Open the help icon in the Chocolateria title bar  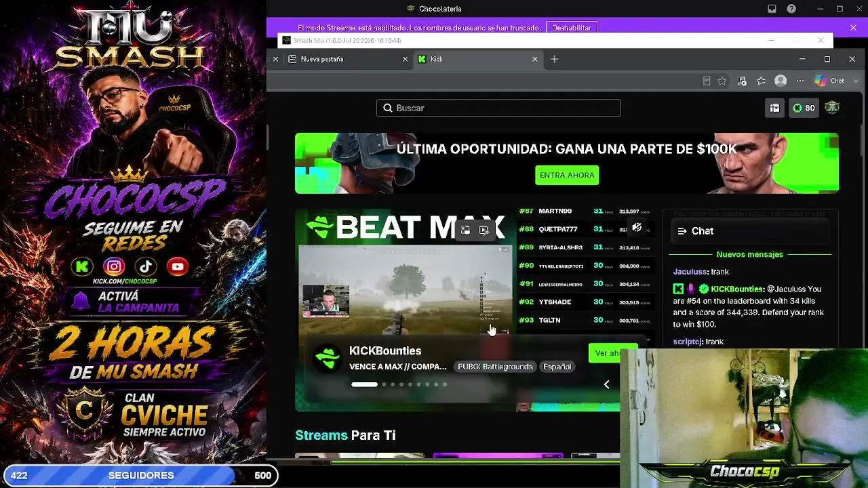[791, 9]
